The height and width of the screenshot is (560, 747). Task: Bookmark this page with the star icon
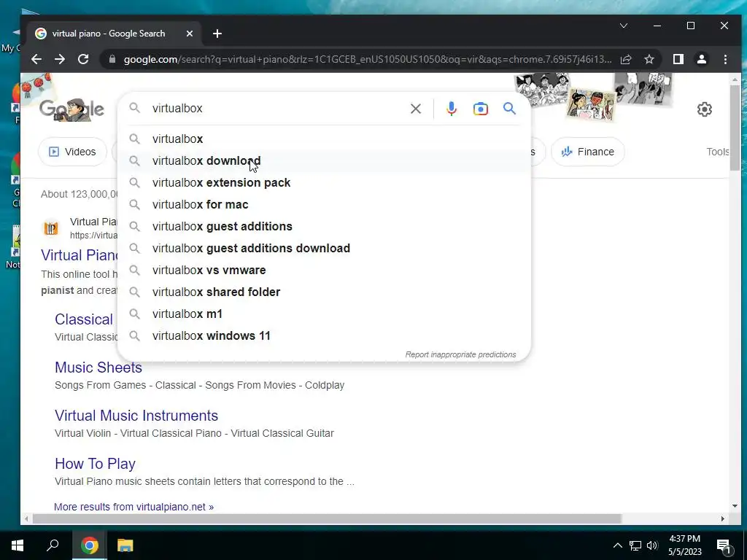[649, 59]
